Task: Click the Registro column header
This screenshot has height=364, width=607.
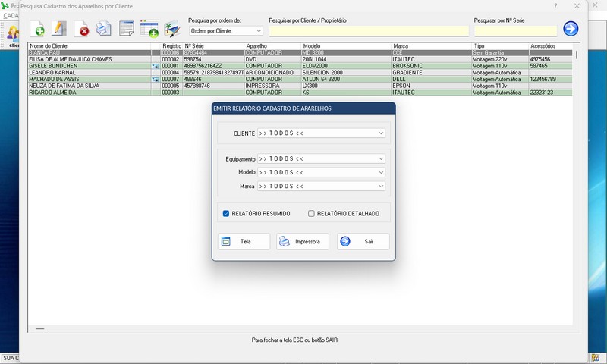Action: pos(172,46)
